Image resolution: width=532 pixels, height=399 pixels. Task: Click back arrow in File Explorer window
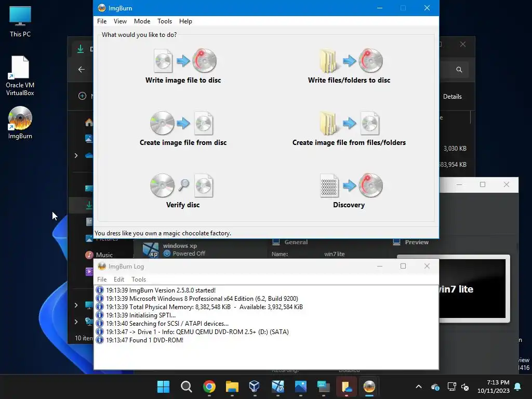82,70
